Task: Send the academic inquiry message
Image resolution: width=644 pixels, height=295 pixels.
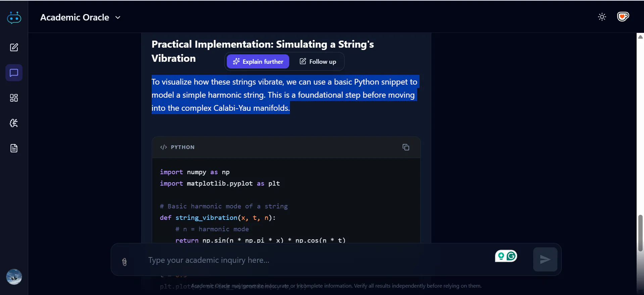Action: click(x=545, y=259)
